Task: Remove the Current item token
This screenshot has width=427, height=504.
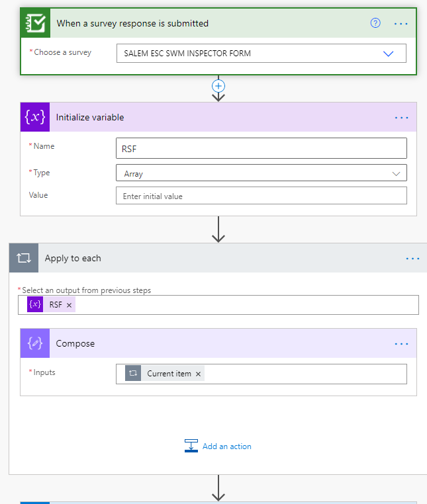Action: (198, 374)
